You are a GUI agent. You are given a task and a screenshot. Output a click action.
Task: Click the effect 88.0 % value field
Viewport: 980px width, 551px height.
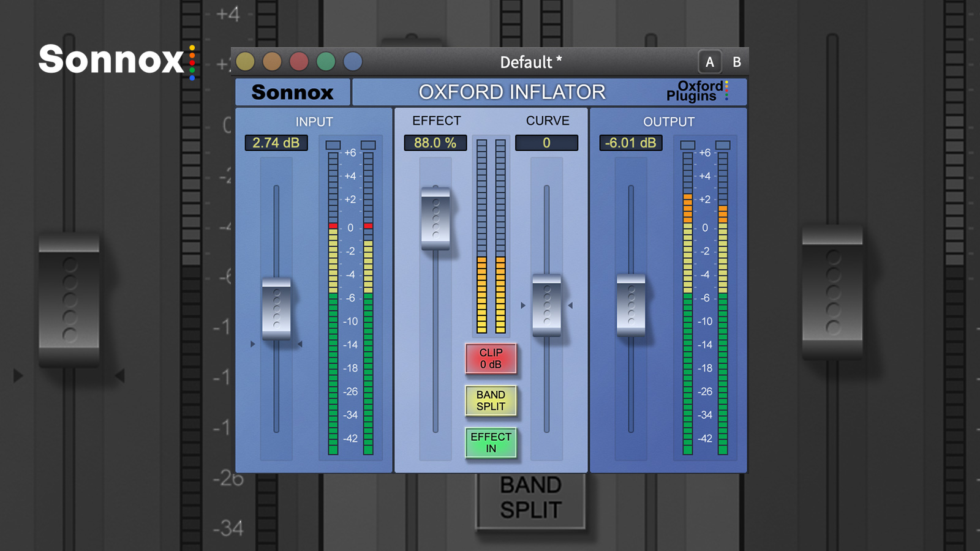[x=435, y=143]
